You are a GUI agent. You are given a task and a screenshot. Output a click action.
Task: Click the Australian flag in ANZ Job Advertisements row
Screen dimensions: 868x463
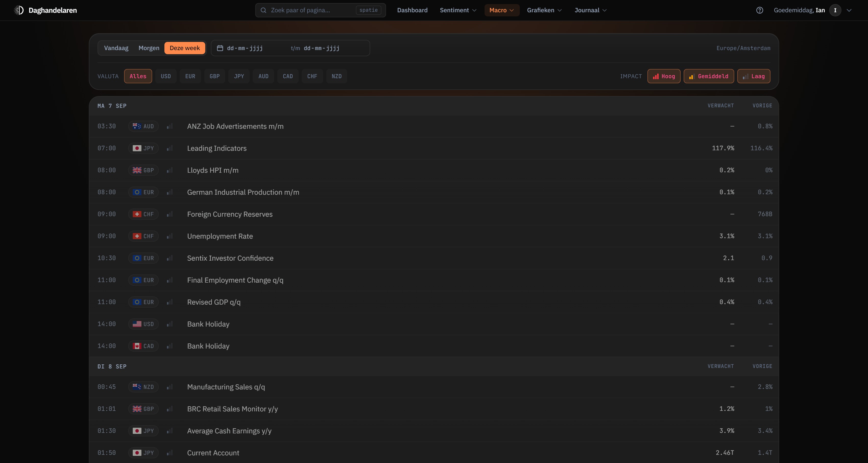[x=137, y=126]
